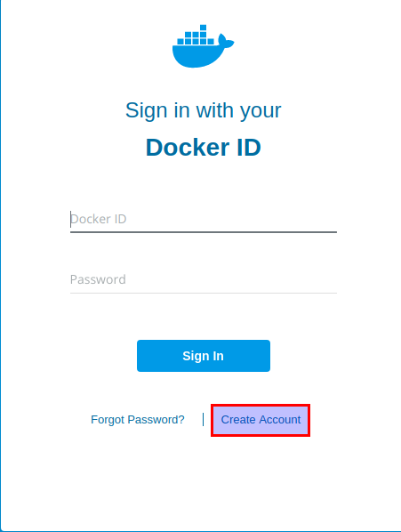
Task: Select the highlighted Create Account option
Action: [261, 420]
